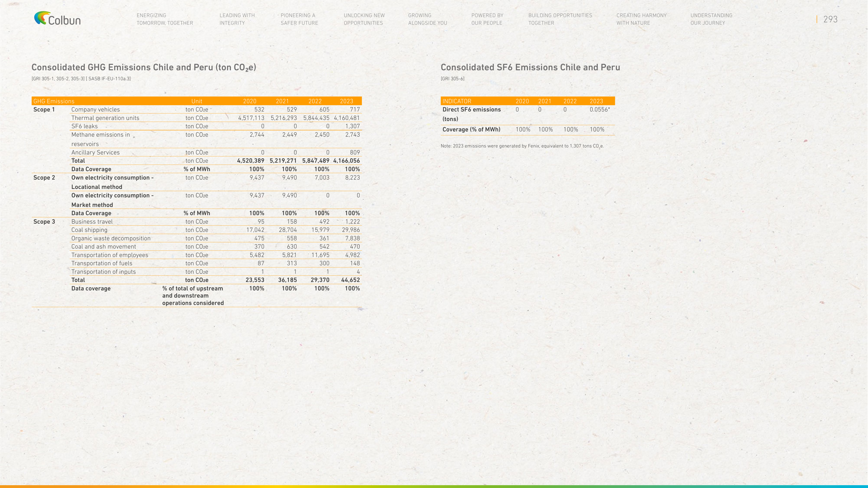Open Unlocking New Opportunities section
Viewport: 868px width, 488px height.
pyautogui.click(x=364, y=19)
